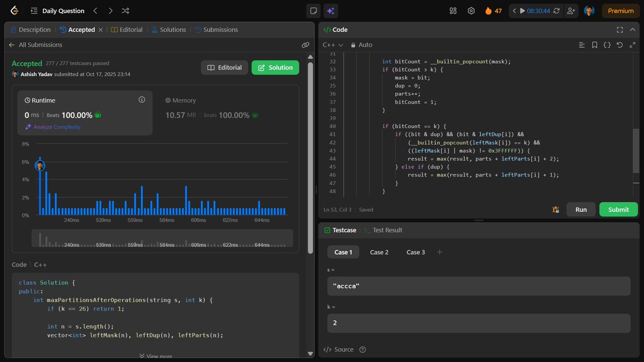The image size is (644, 362).
Task: Click the green Solution button
Action: tap(275, 68)
